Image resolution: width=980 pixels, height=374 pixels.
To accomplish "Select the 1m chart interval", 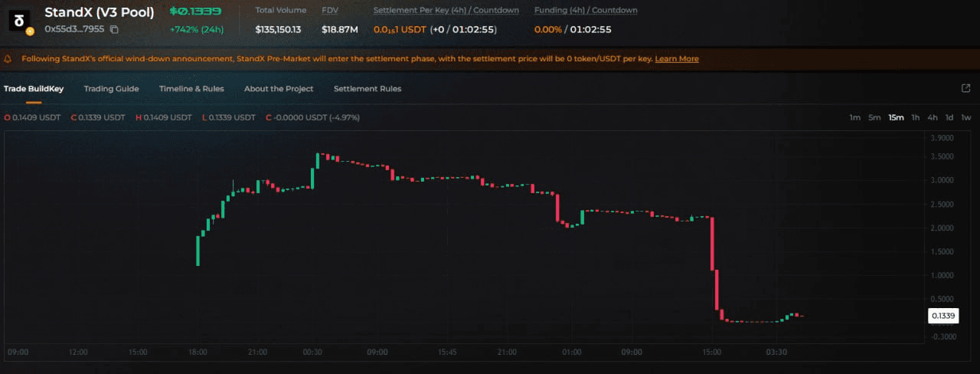I will [x=855, y=117].
